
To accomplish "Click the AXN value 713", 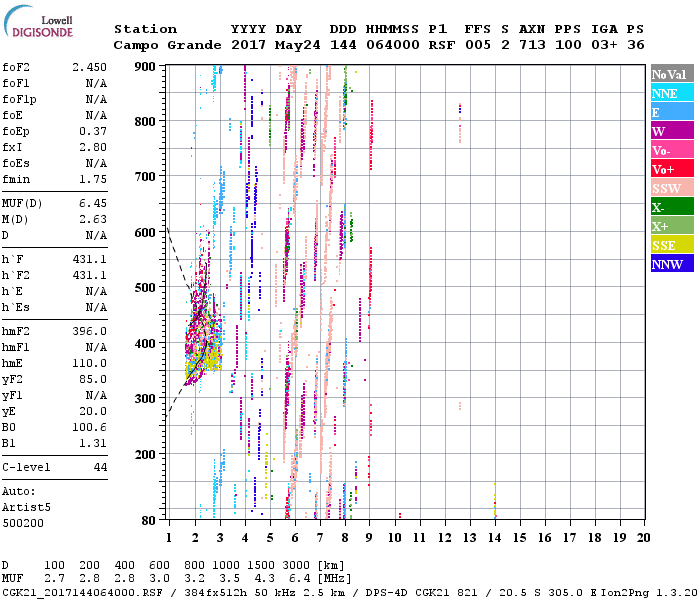I will tap(532, 45).
